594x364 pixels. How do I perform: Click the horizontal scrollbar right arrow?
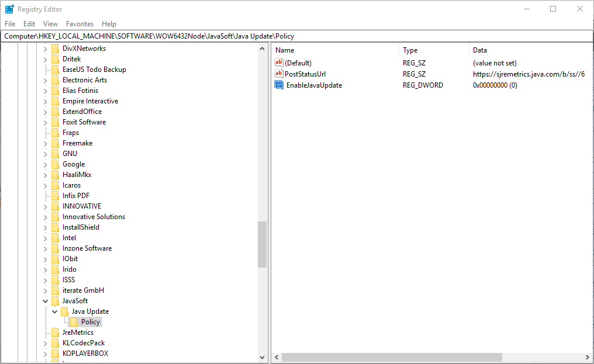click(587, 357)
